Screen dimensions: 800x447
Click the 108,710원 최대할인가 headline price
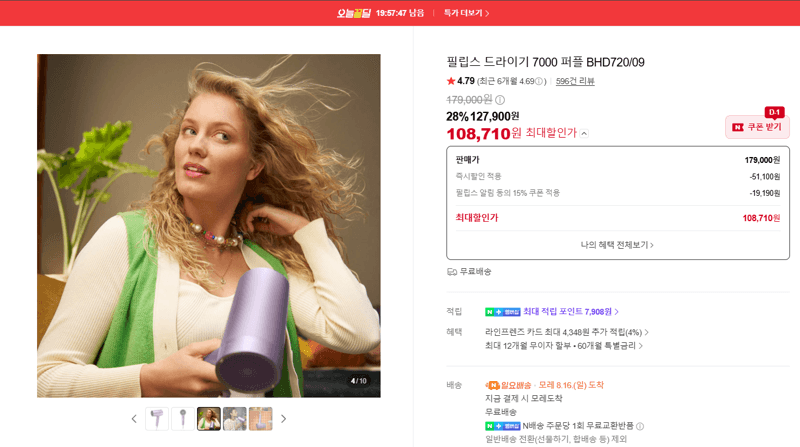[511, 134]
